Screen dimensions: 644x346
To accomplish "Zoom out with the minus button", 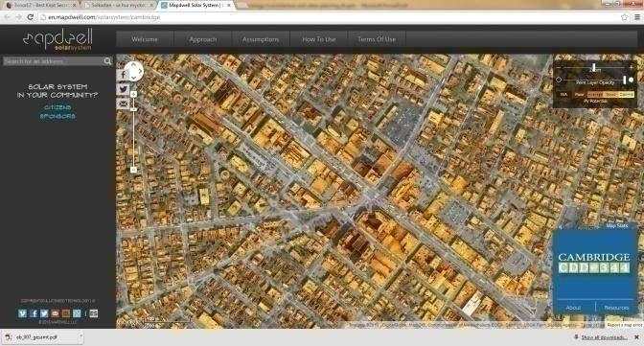I will tap(133, 170).
